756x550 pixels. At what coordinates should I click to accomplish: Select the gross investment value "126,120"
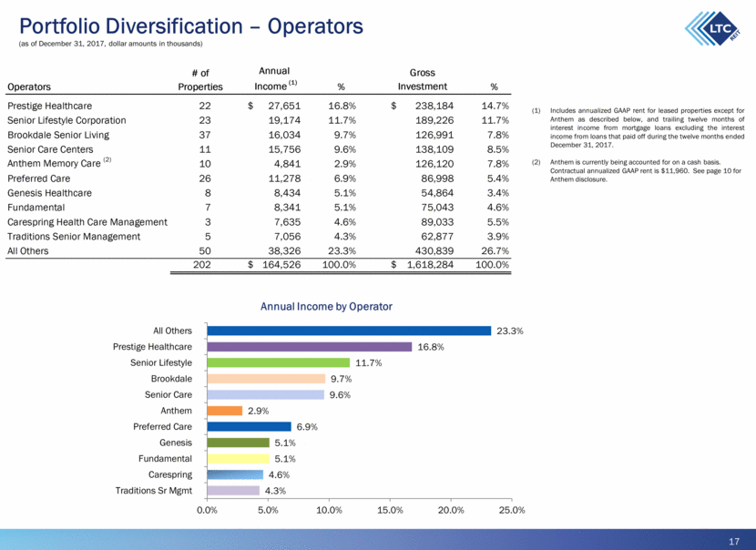(x=434, y=164)
